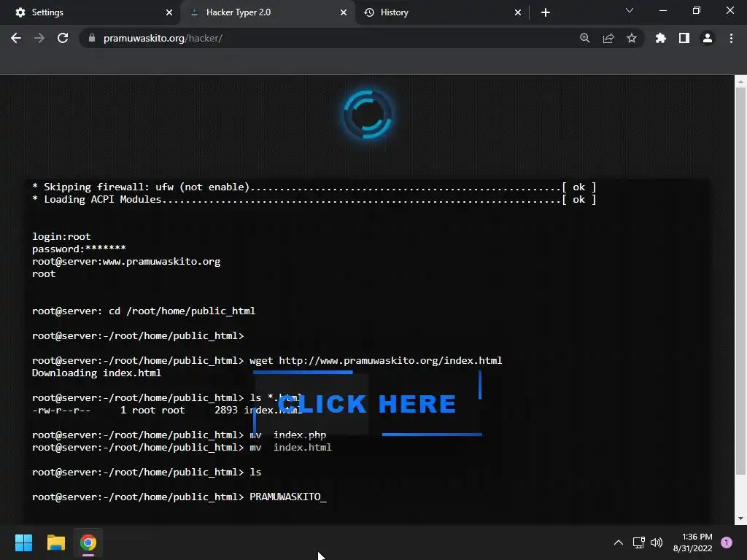
Task: Click the 'password:*******' line
Action: (x=79, y=249)
